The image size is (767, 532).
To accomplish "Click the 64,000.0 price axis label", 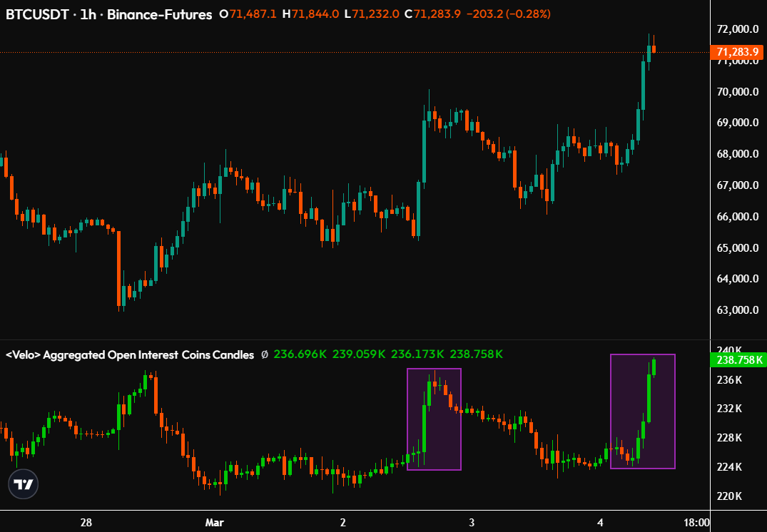I will (738, 279).
